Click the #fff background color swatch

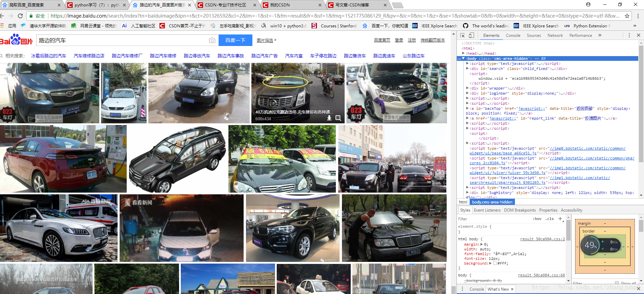click(495, 263)
